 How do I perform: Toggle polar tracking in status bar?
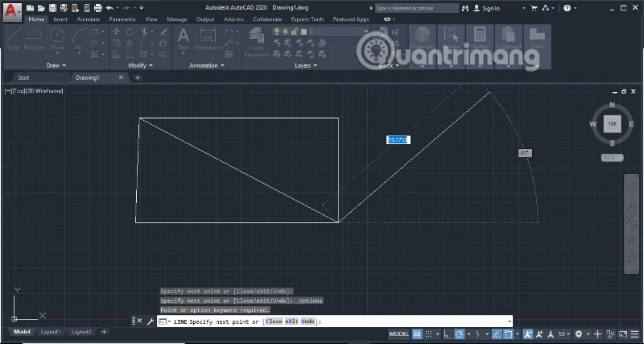pyautogui.click(x=460, y=334)
